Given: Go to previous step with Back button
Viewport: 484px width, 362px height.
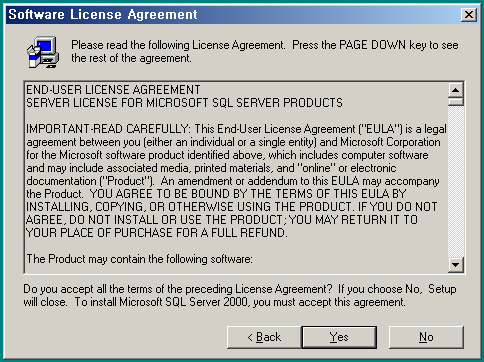Looking at the screenshot, I should (x=264, y=337).
